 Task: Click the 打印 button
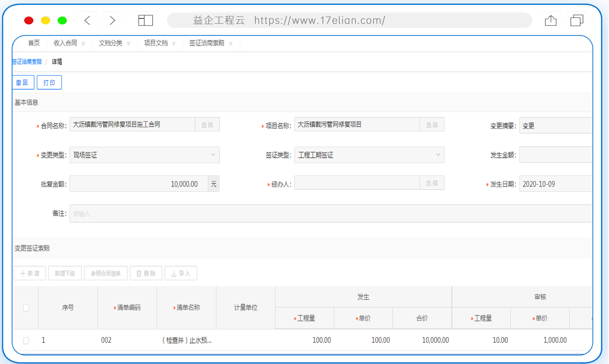[49, 82]
